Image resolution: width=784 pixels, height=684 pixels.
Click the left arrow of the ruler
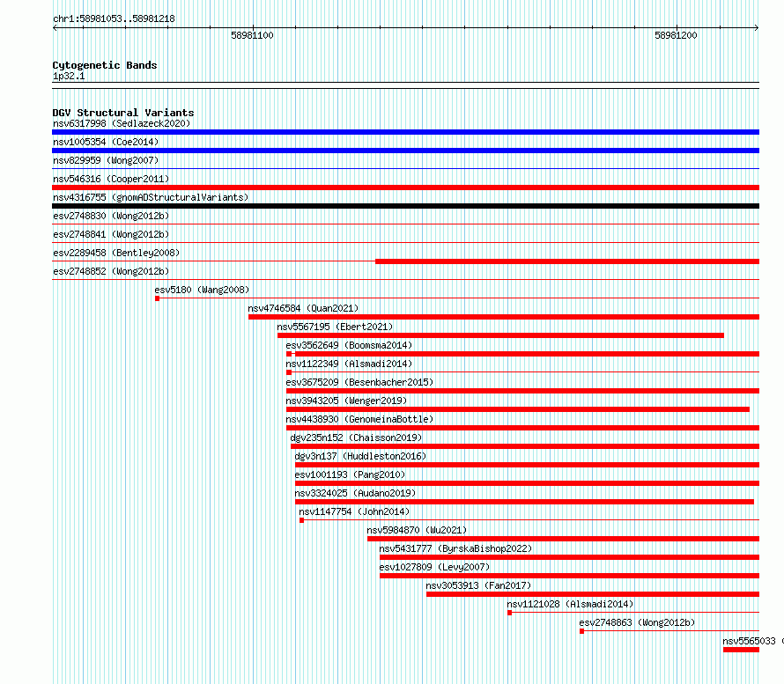click(x=55, y=27)
